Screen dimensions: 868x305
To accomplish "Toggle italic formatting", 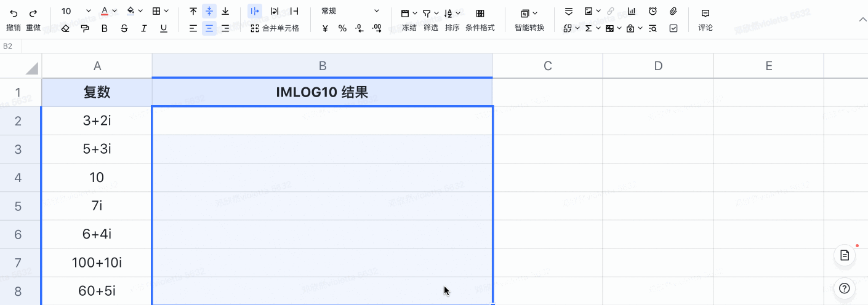I will pos(144,28).
